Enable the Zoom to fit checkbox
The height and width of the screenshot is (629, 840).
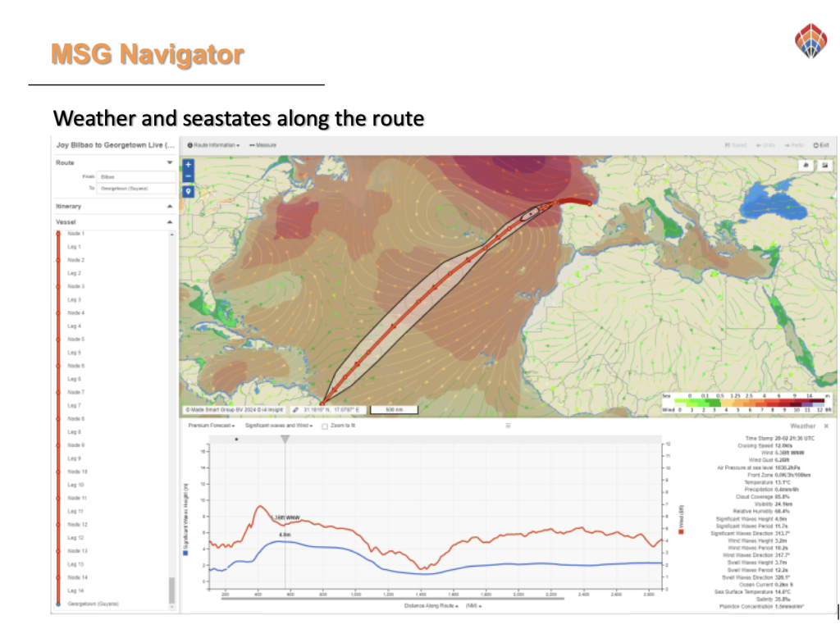click(325, 426)
